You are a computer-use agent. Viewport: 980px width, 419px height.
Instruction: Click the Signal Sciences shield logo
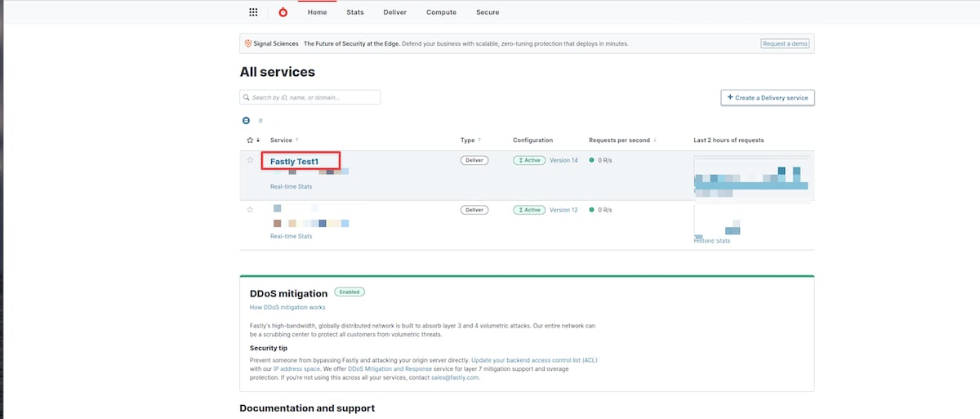[x=247, y=43]
